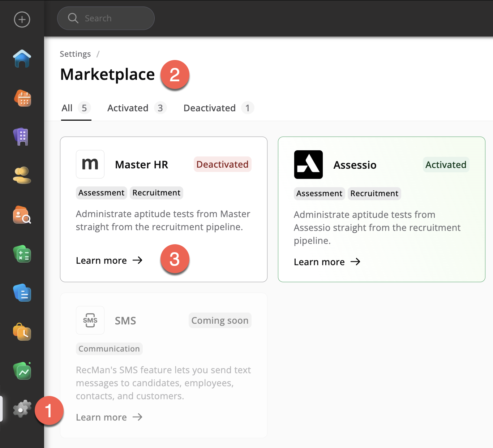Open the gold coins icon in sidebar

[22, 176]
